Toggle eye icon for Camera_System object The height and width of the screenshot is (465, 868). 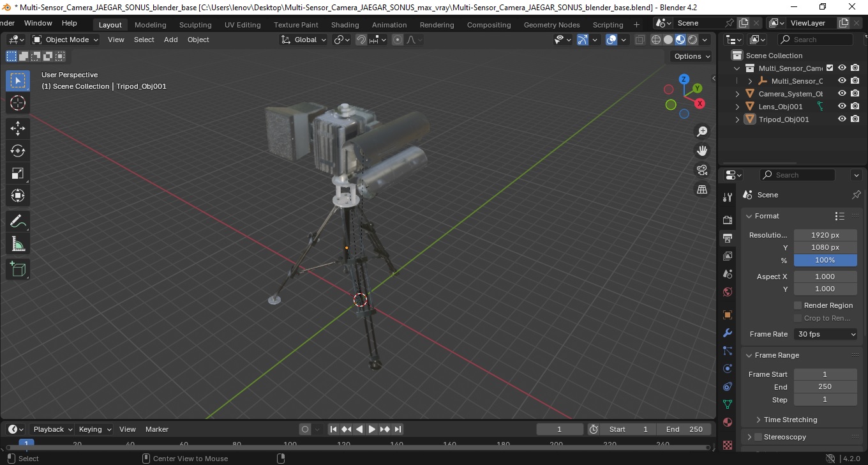pos(842,93)
